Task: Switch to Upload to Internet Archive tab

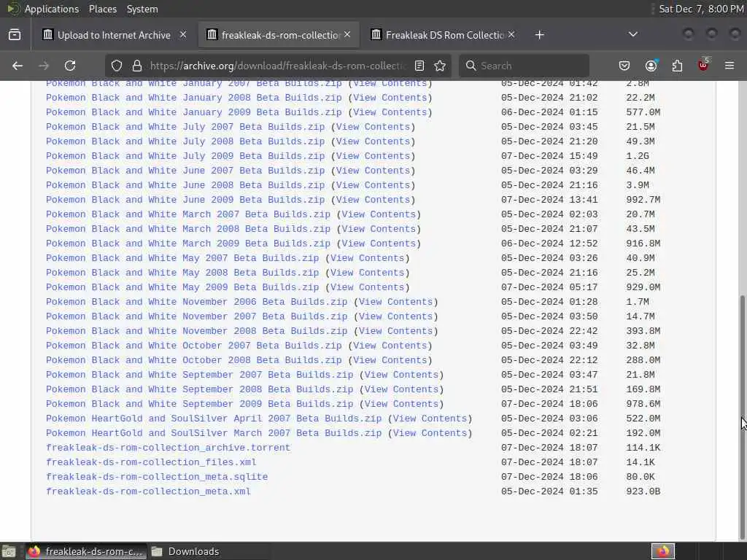Action: (x=113, y=35)
